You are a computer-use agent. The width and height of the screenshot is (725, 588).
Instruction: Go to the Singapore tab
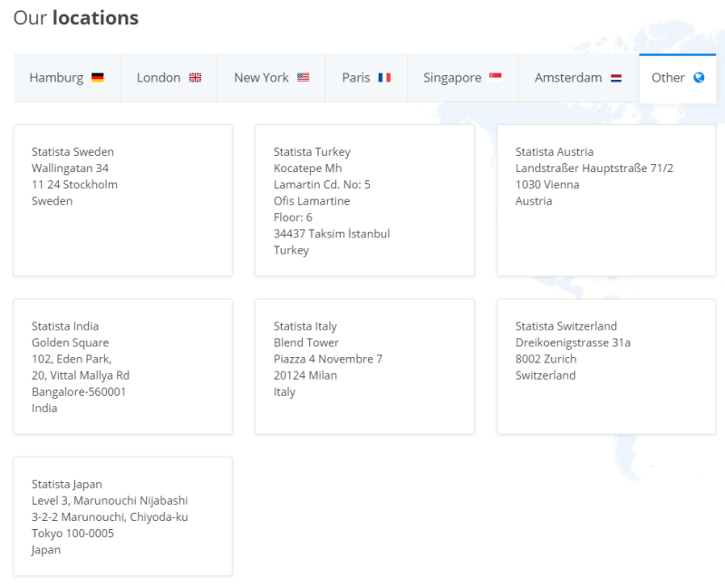(452, 78)
